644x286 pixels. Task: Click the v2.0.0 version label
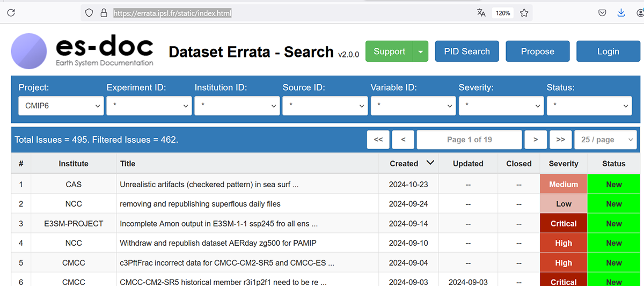tap(349, 54)
